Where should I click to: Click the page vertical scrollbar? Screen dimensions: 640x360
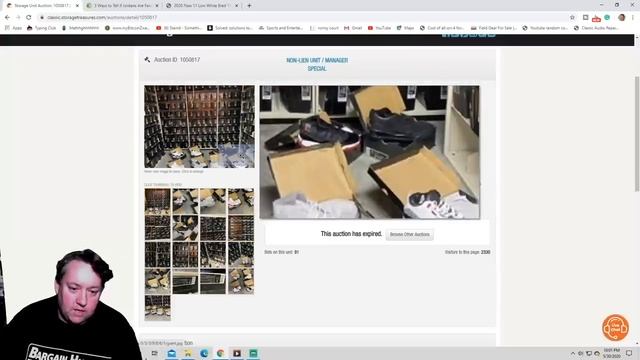click(x=637, y=134)
